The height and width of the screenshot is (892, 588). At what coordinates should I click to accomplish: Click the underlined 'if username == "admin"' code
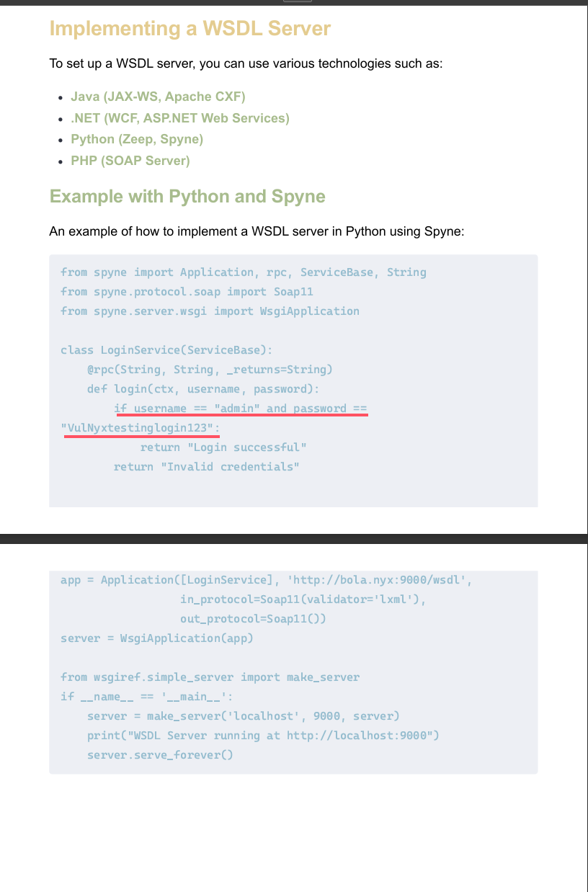(241, 409)
